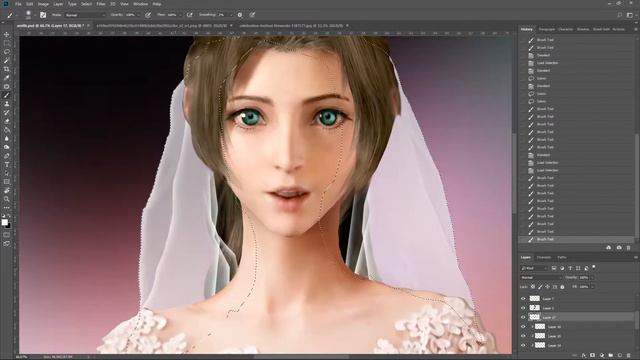Select the Clone Stamp tool
Viewport: 640px width, 360px height.
[7, 104]
